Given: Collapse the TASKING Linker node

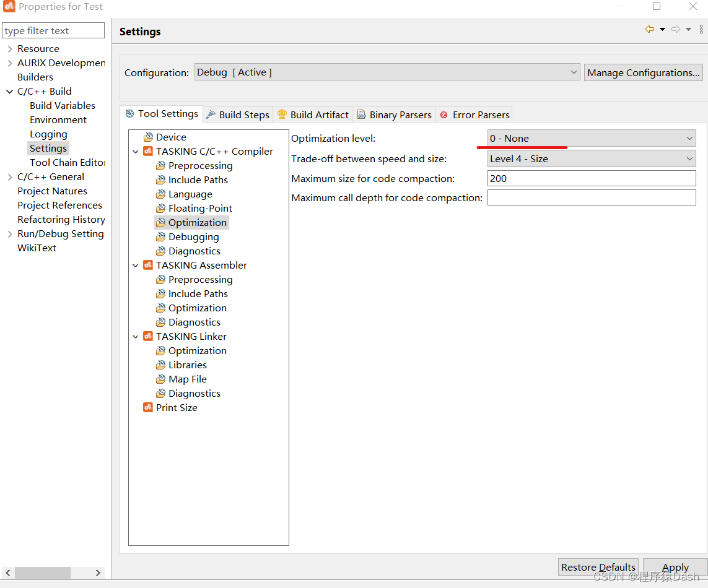Looking at the screenshot, I should pyautogui.click(x=135, y=337).
